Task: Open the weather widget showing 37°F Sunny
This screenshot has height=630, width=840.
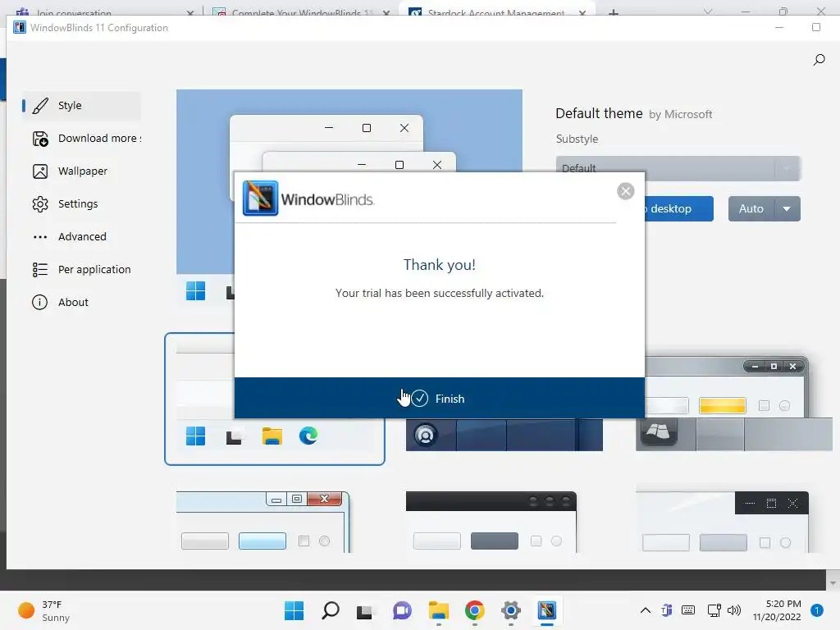Action: (44, 610)
